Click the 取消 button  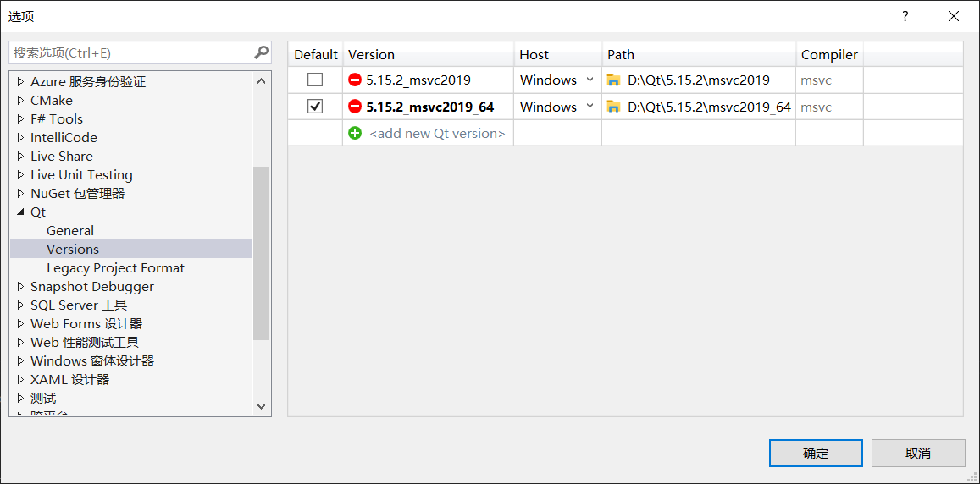coord(918,454)
